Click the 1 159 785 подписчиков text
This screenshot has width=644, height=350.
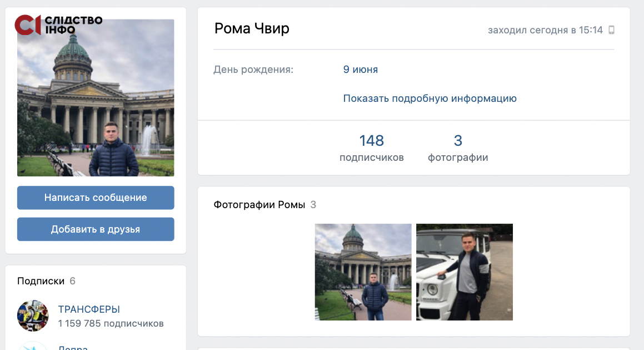pos(111,323)
